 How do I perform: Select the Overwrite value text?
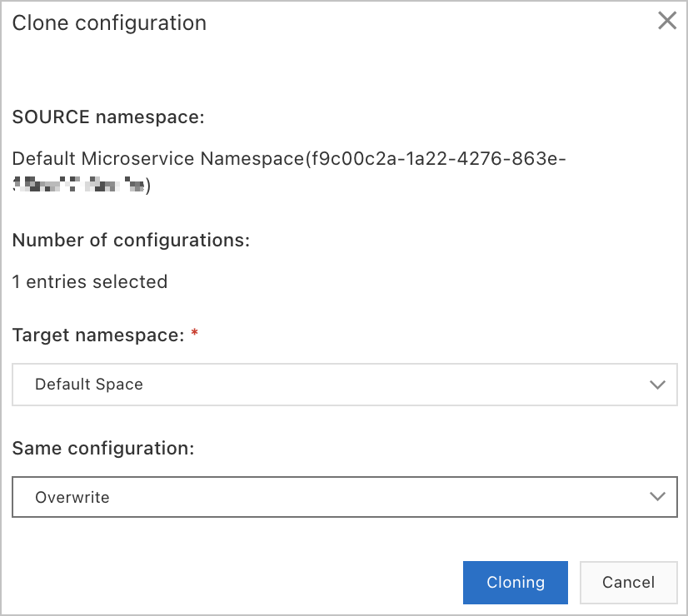pyautogui.click(x=72, y=497)
